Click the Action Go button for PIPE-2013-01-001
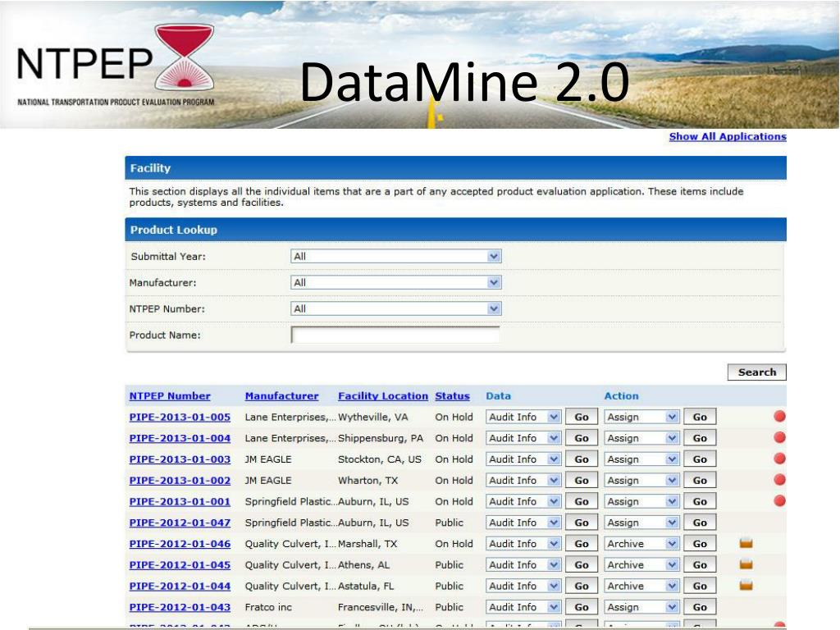This screenshot has height=630, width=840. pyautogui.click(x=700, y=501)
